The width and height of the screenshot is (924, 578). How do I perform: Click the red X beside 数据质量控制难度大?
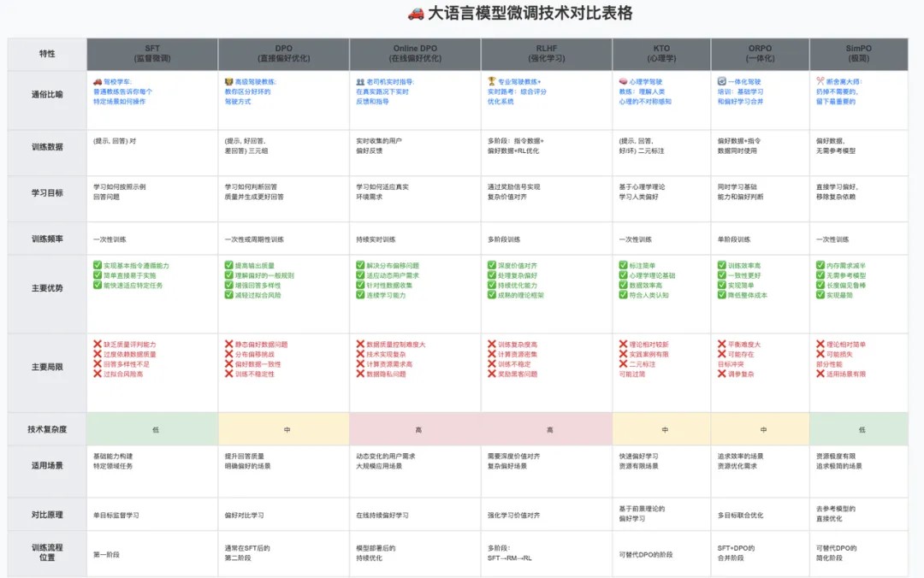coord(360,344)
